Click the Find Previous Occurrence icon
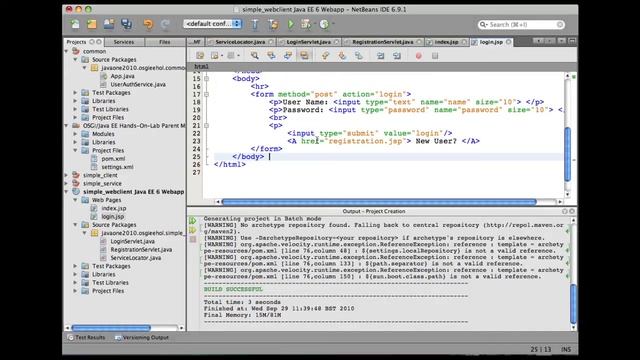640x360 pixels. click(271, 56)
